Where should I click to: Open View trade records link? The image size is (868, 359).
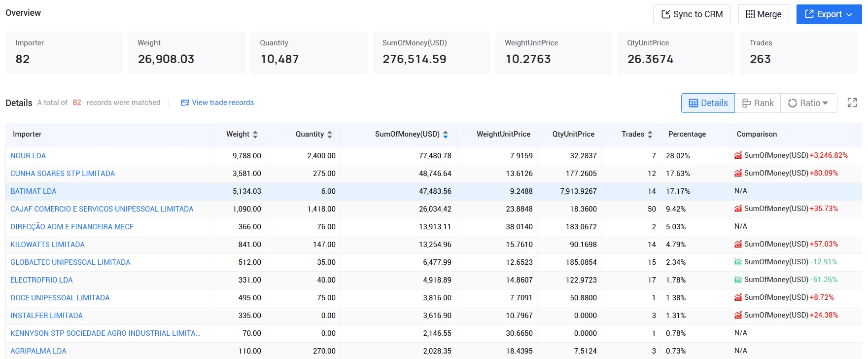pos(223,103)
